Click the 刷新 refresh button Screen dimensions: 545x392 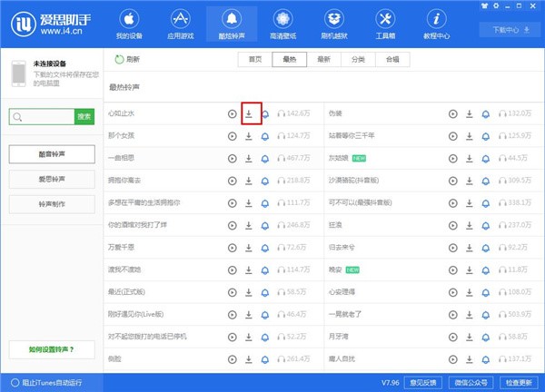click(127, 59)
